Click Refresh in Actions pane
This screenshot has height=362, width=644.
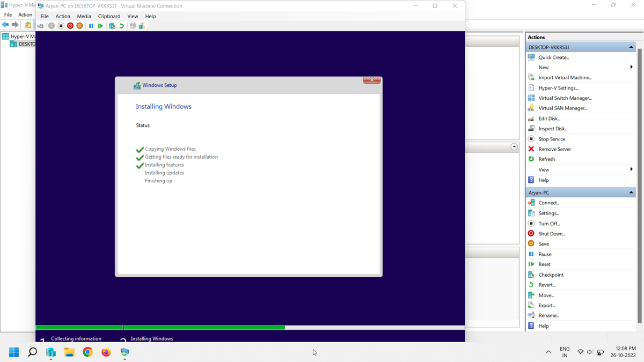(x=547, y=159)
